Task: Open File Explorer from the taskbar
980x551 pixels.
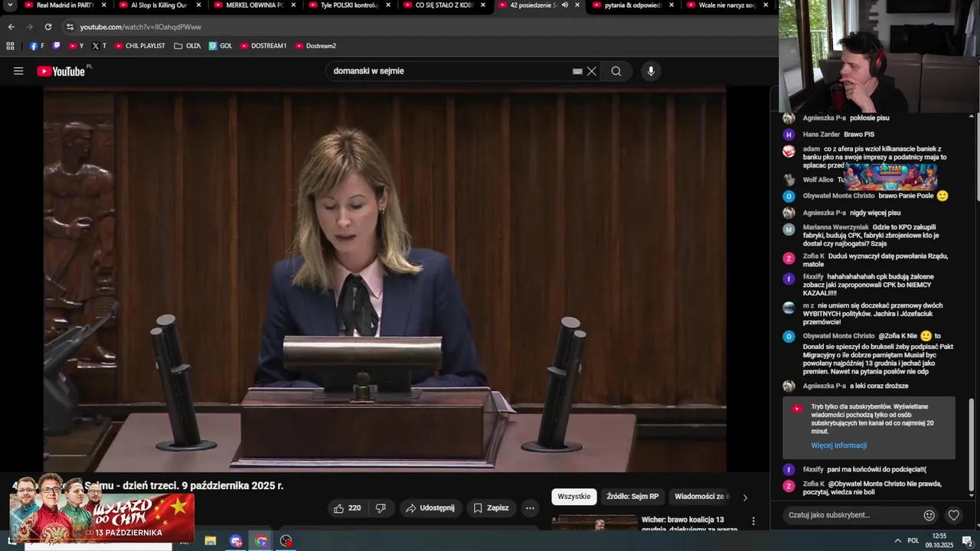Action: [211, 541]
